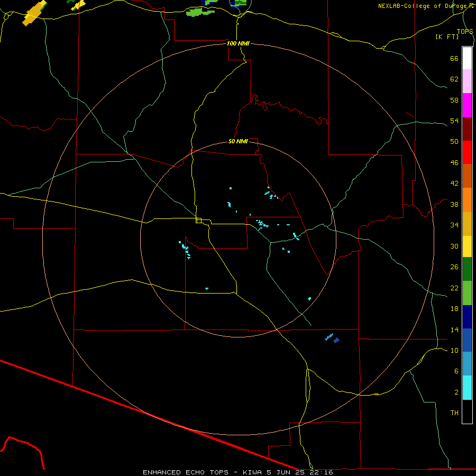Viewport: 476px width, 476px height.
Task: Click the 38 legend value
Action: click(x=454, y=205)
